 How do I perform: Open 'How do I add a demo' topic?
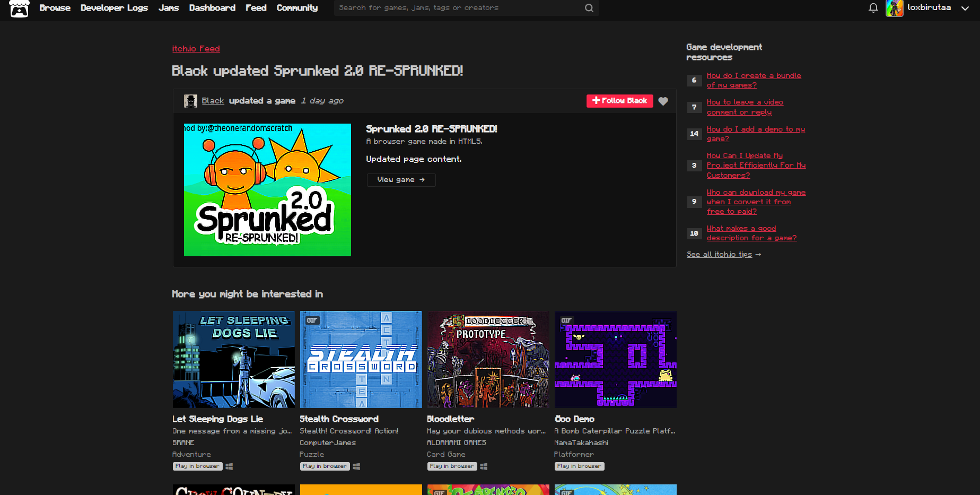point(756,134)
